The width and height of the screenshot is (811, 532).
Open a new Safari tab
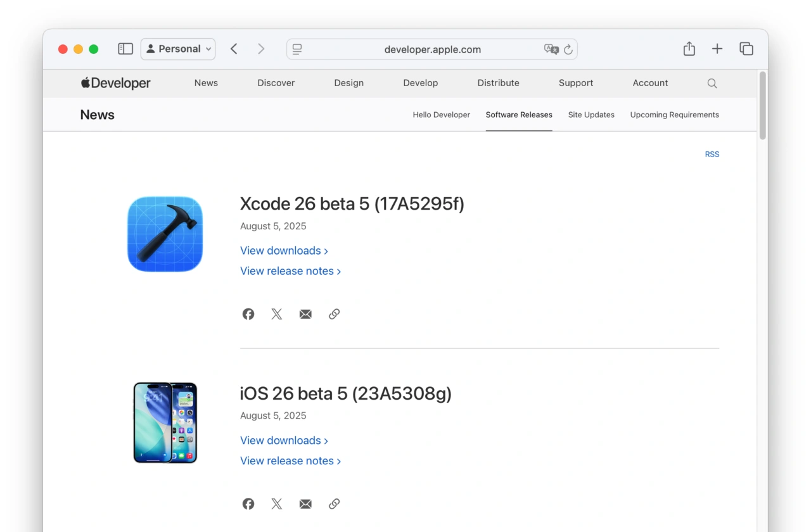click(x=717, y=48)
